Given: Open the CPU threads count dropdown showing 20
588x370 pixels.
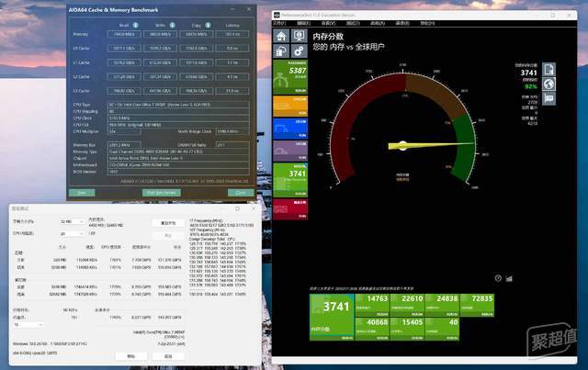Looking at the screenshot, I should point(72,233).
